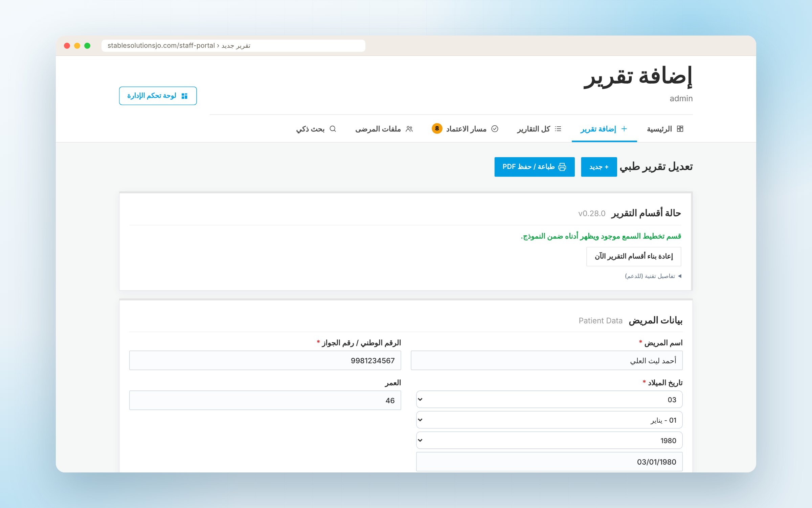This screenshot has width=812, height=508.
Task: Open لوحة تحكم الإدارة button
Action: [158, 96]
